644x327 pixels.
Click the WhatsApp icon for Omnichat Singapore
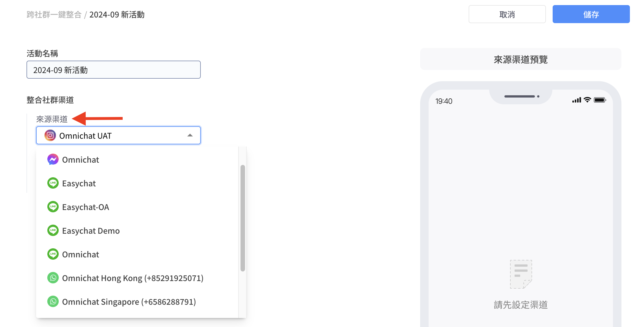[53, 302]
